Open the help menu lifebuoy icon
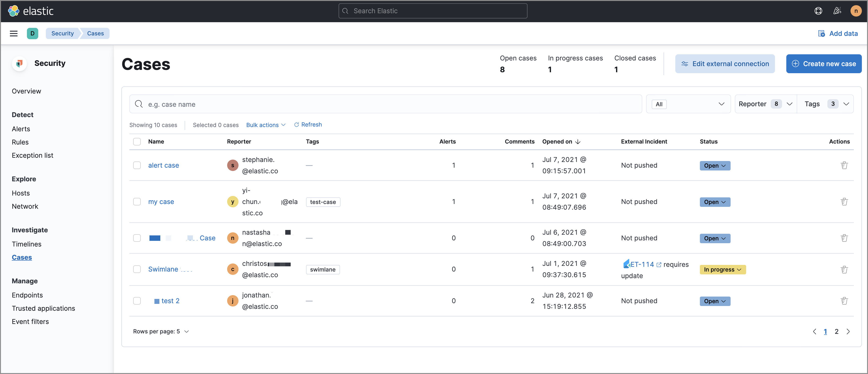Viewport: 868px width, 374px height. (818, 11)
